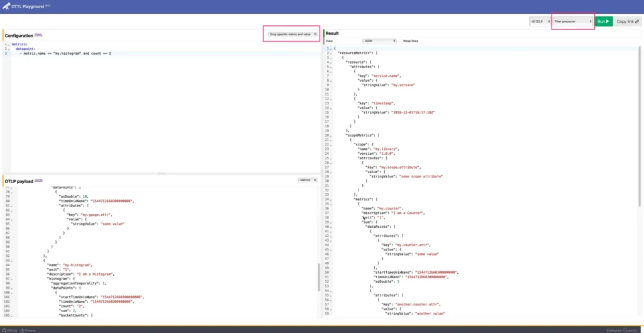Click the "Result" panel heading

[332, 33]
